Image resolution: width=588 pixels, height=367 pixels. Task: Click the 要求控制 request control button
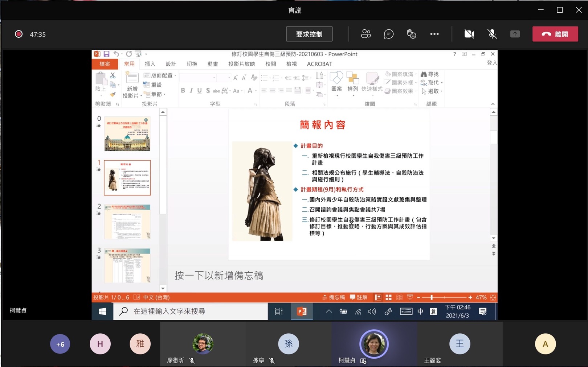[x=309, y=34]
